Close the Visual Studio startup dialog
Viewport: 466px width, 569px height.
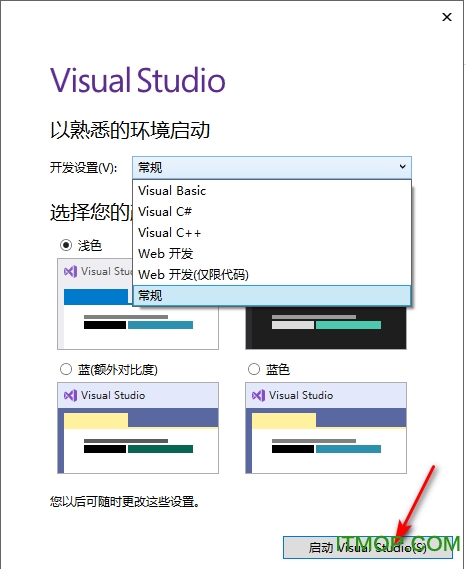click(x=447, y=17)
